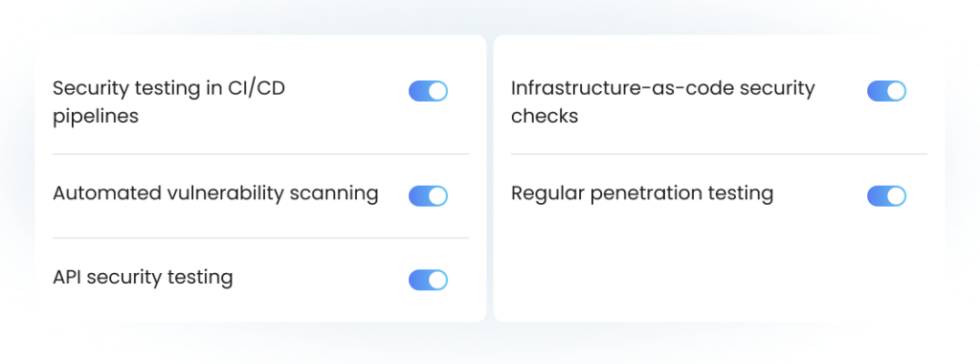The height and width of the screenshot is (364, 980).
Task: Click white knob of CI/CD pipelines toggle
Action: 437,91
